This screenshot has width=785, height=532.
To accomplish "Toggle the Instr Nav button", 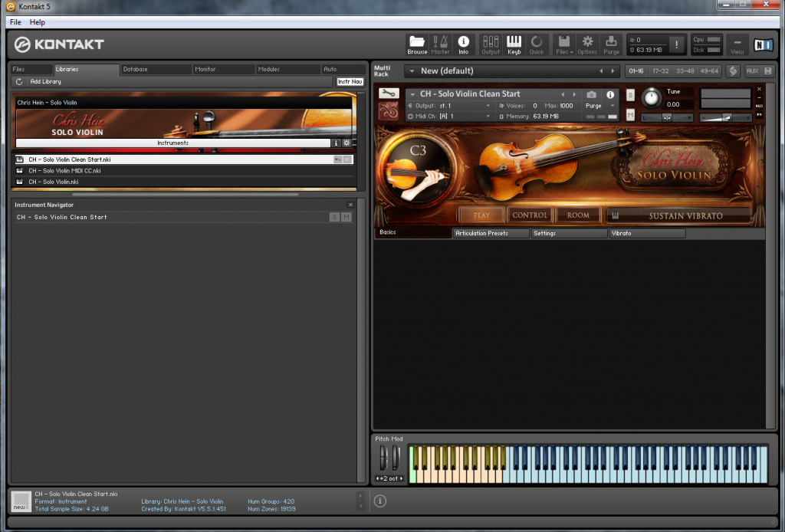I will 350,81.
